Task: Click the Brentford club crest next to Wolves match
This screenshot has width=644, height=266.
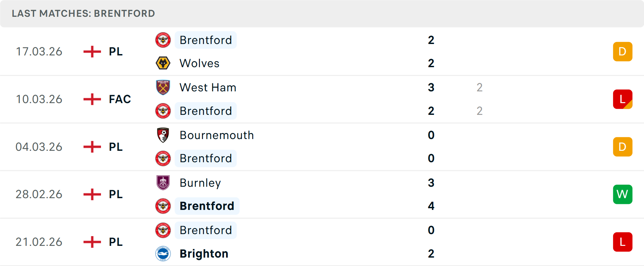Action: point(163,40)
